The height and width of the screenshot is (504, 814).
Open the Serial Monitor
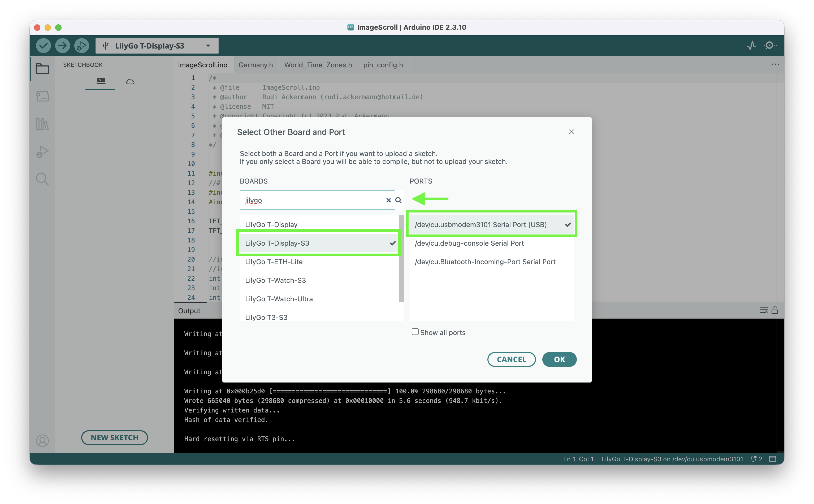[770, 45]
